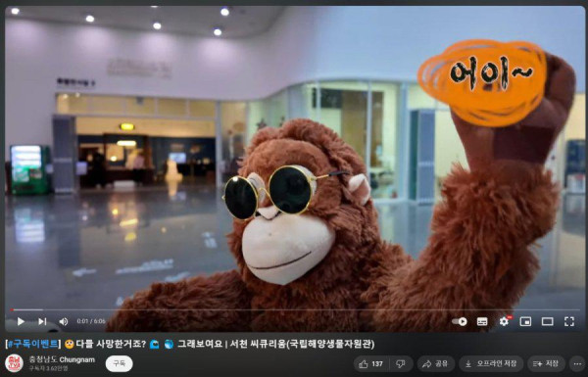Open the 공유 share dialog

[435, 363]
